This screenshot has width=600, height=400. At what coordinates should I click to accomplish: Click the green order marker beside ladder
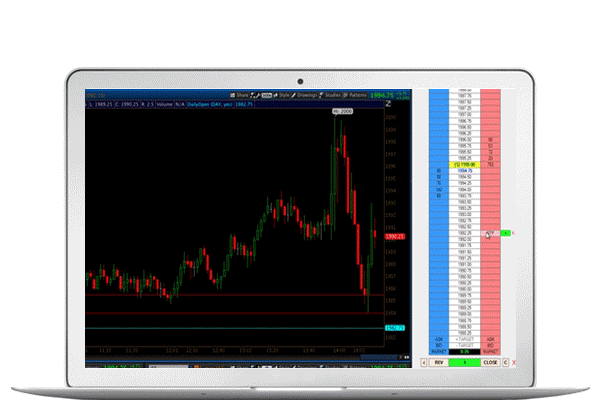coord(506,233)
